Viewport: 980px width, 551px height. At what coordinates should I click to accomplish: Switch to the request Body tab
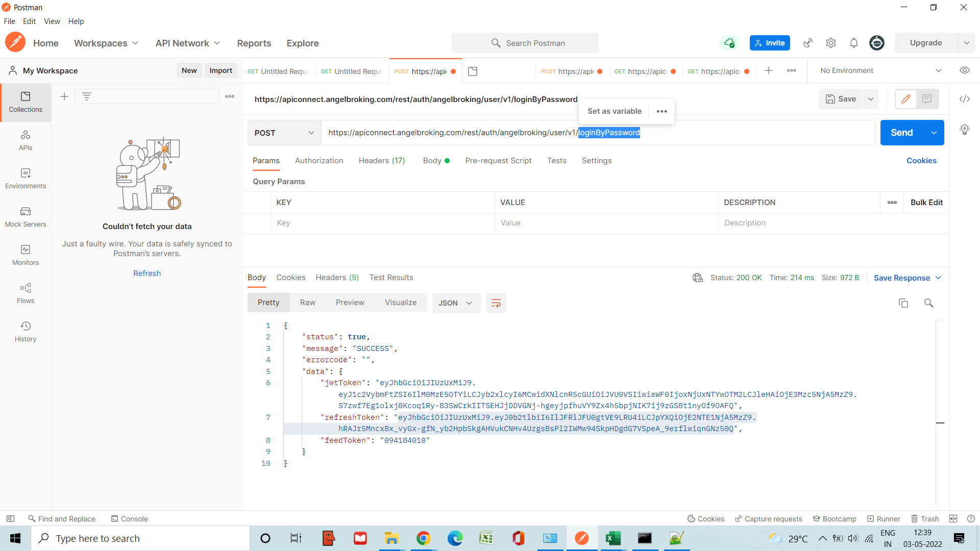click(436, 160)
